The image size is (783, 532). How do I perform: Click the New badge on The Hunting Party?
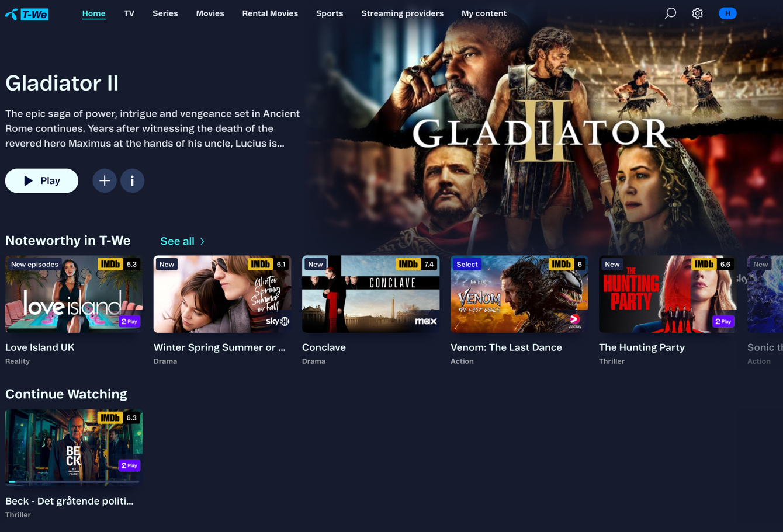(x=612, y=265)
